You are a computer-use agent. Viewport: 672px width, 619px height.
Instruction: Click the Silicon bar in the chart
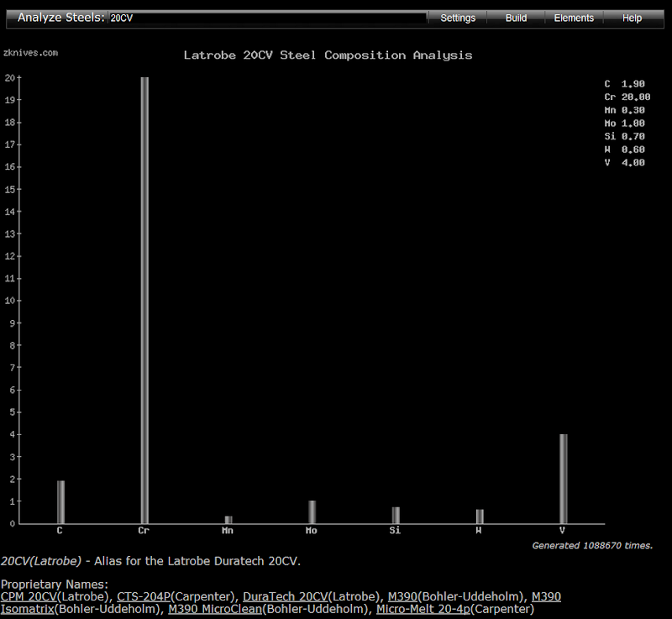click(x=396, y=516)
